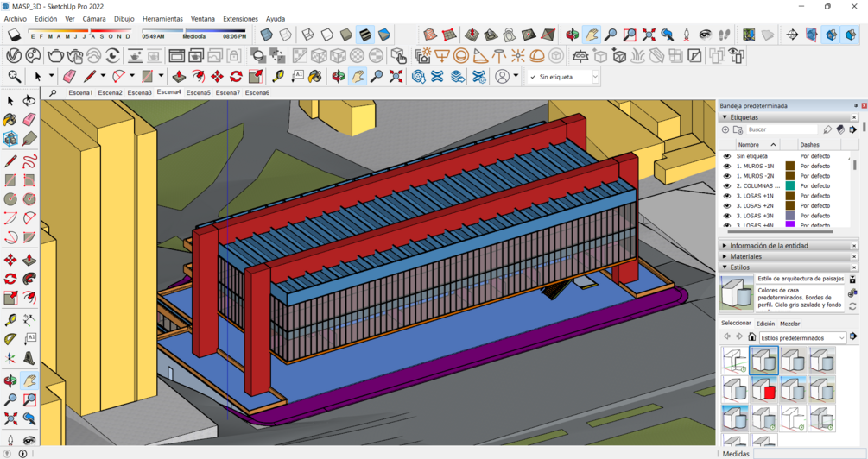The image size is (868, 459).
Task: Open the Herramientas menu
Action: tap(162, 19)
